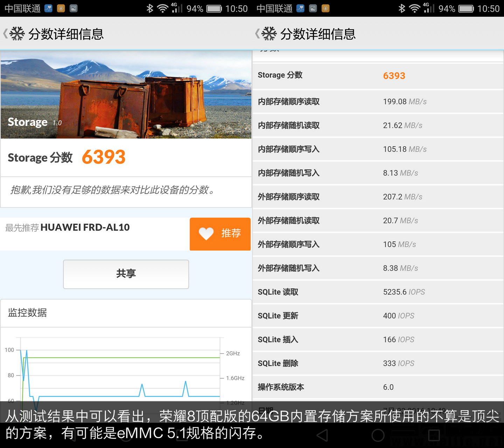504x448 pixels.
Task: Tap the 400 IOPS value
Action: tap(399, 316)
